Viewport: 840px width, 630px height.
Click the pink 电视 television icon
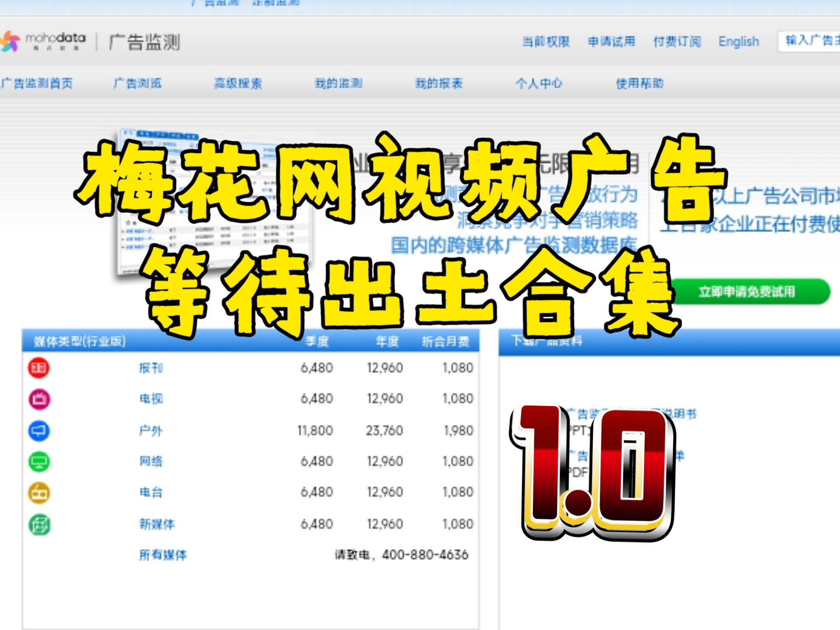pos(38,399)
